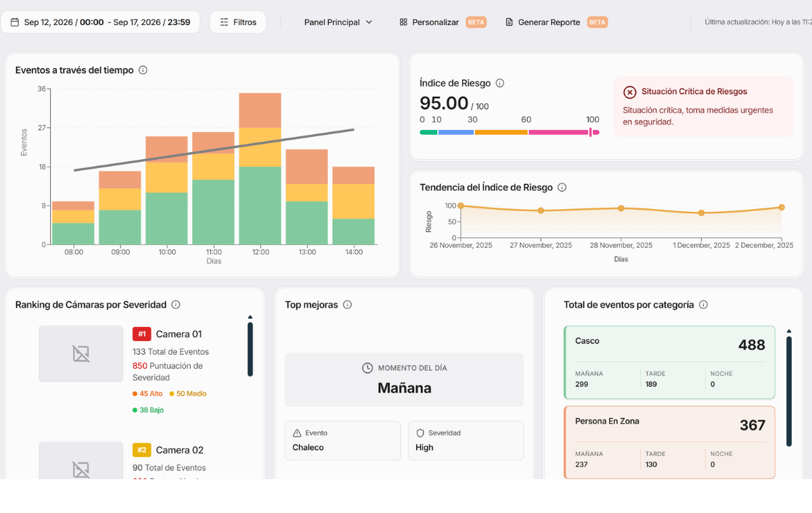The width and height of the screenshot is (812, 513).
Task: Select the 12:00 bar in events chart
Action: [x=261, y=169]
